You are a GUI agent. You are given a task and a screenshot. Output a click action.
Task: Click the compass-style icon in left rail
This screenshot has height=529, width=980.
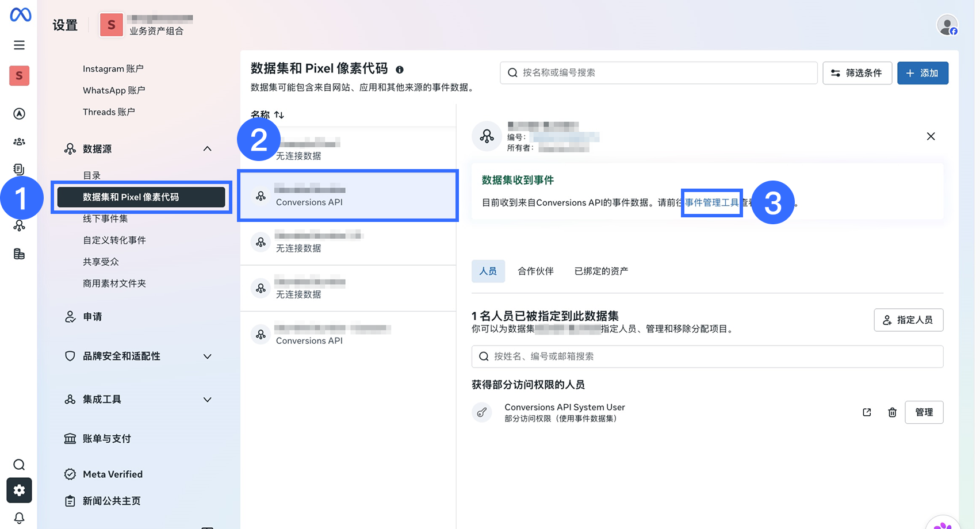click(x=19, y=114)
